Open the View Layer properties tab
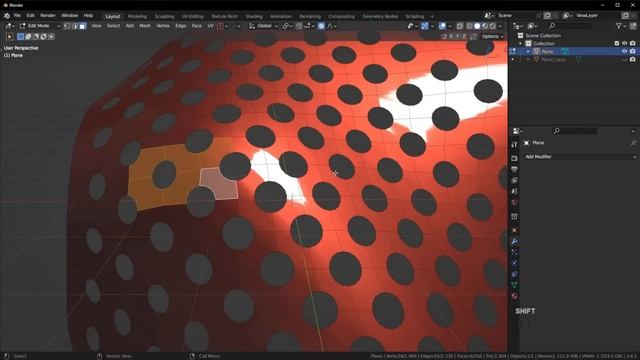Image resolution: width=640 pixels, height=360 pixels. pyautogui.click(x=514, y=180)
